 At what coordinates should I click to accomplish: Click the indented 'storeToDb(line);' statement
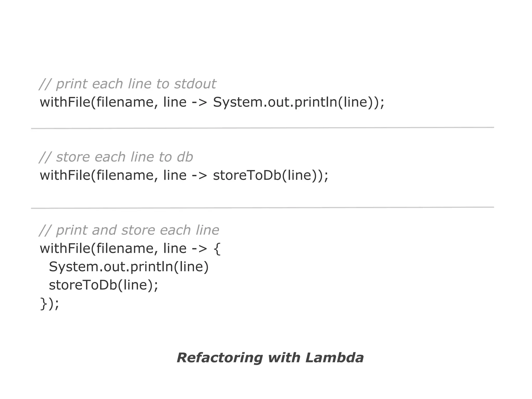103,285
